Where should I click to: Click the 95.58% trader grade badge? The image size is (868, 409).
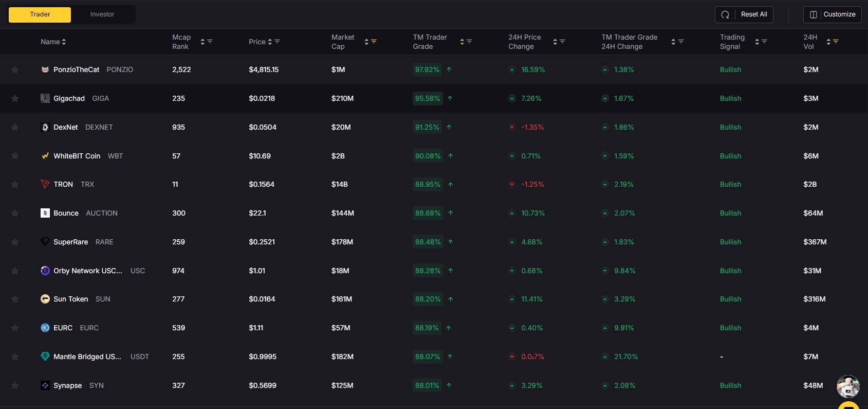(428, 98)
